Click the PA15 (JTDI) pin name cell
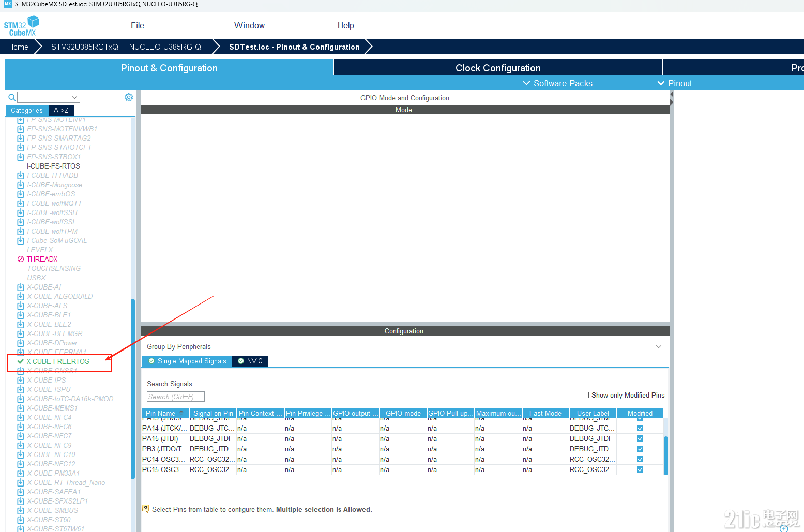This screenshot has width=804, height=532. [165, 438]
